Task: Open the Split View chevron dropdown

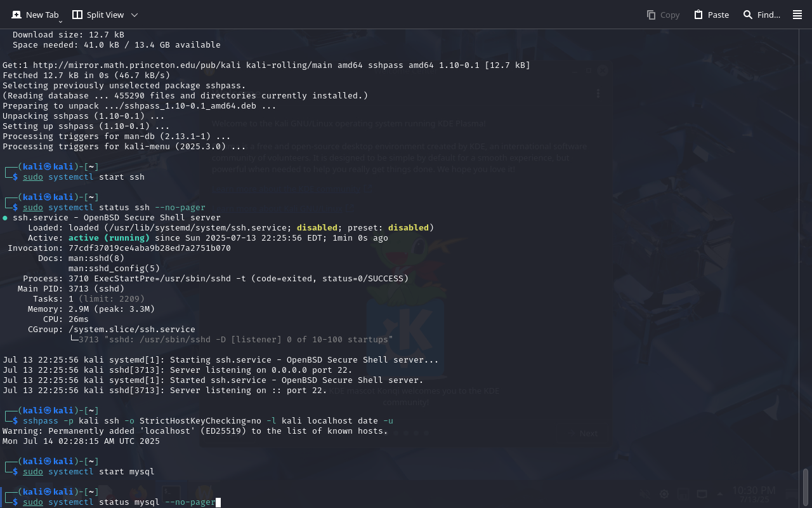Action: tap(134, 15)
